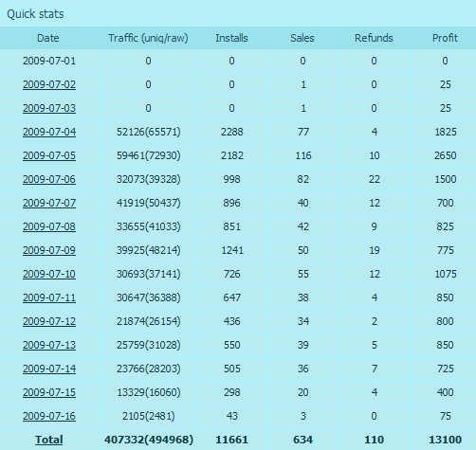Open the 2009-07-02 date link

pos(49,84)
